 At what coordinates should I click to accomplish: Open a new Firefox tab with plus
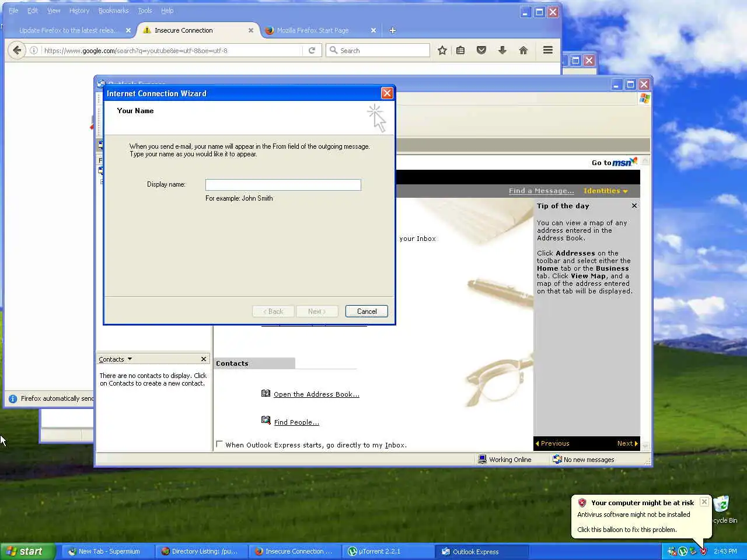pyautogui.click(x=392, y=30)
